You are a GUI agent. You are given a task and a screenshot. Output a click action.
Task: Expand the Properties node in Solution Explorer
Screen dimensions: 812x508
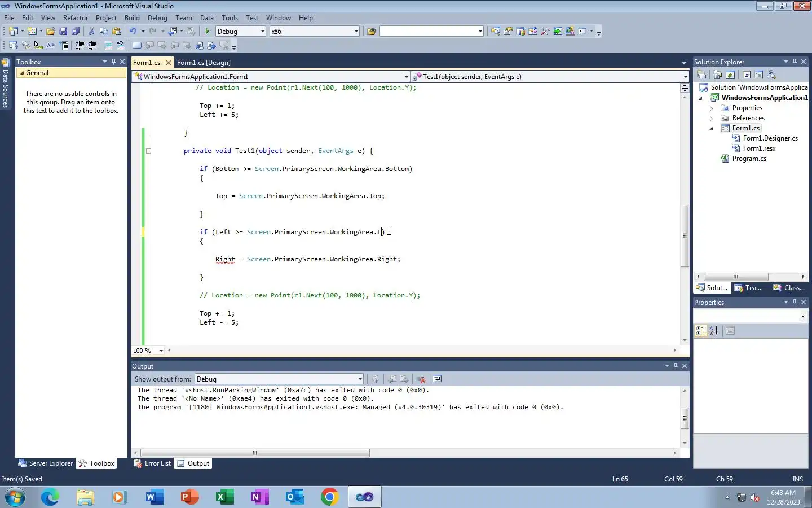point(711,108)
